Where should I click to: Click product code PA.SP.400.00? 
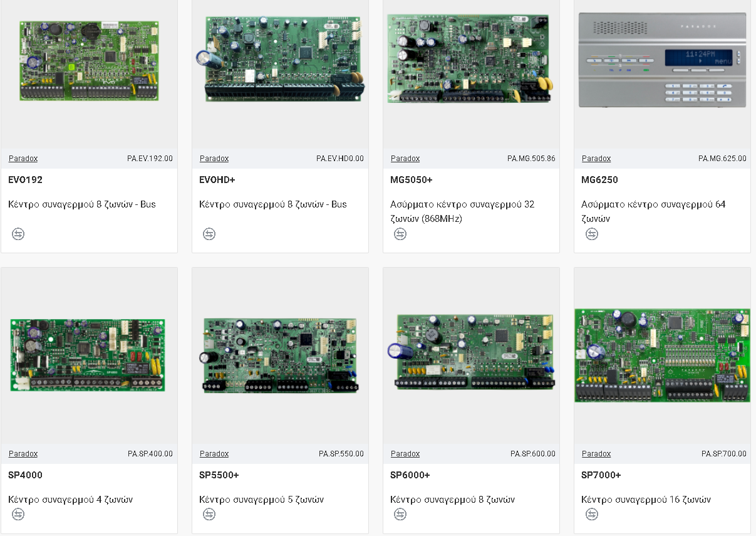click(x=150, y=454)
